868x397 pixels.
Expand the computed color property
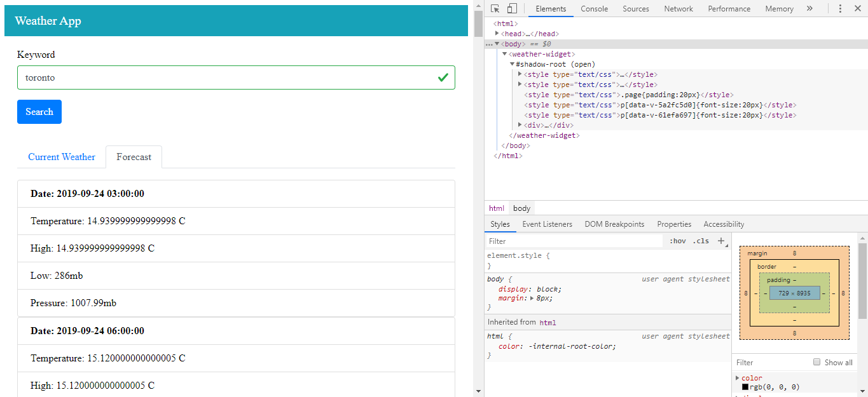pyautogui.click(x=738, y=378)
